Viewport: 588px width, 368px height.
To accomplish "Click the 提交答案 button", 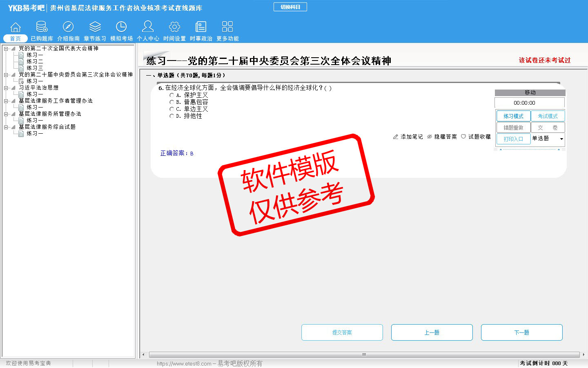I will [342, 332].
